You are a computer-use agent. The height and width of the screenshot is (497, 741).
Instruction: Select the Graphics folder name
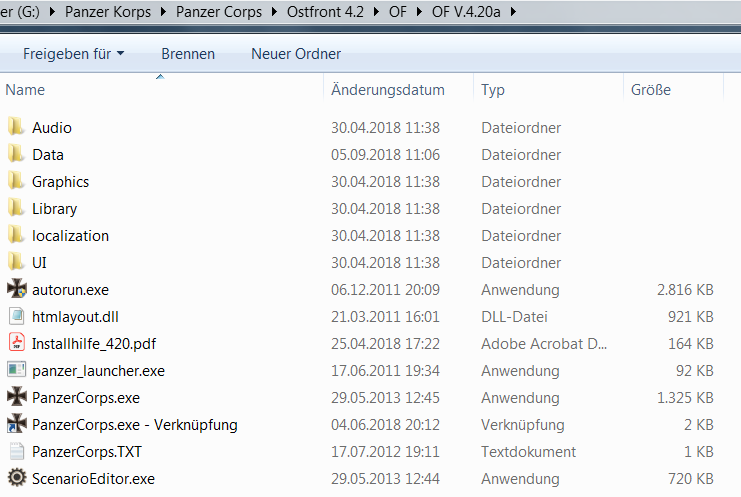pyautogui.click(x=60, y=181)
